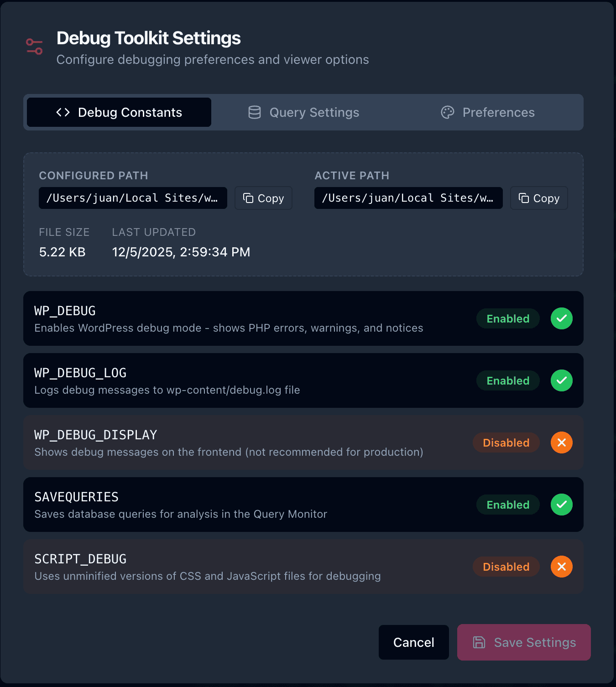
Task: Click the Active Path text field
Action: point(408,198)
